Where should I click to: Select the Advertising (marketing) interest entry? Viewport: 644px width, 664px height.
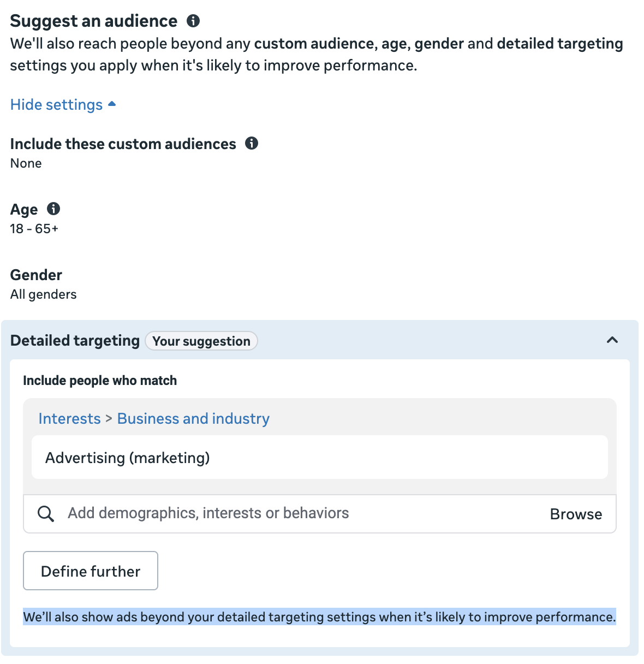(x=128, y=458)
